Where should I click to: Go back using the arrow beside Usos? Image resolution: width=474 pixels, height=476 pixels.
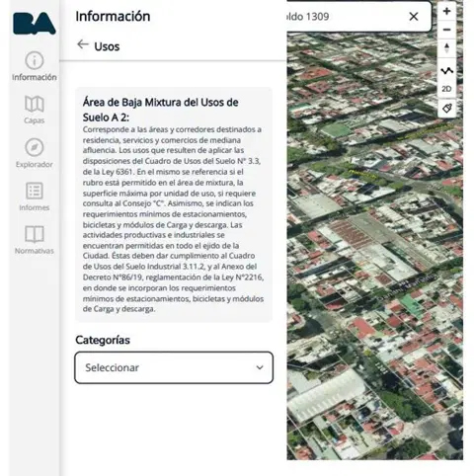[83, 44]
